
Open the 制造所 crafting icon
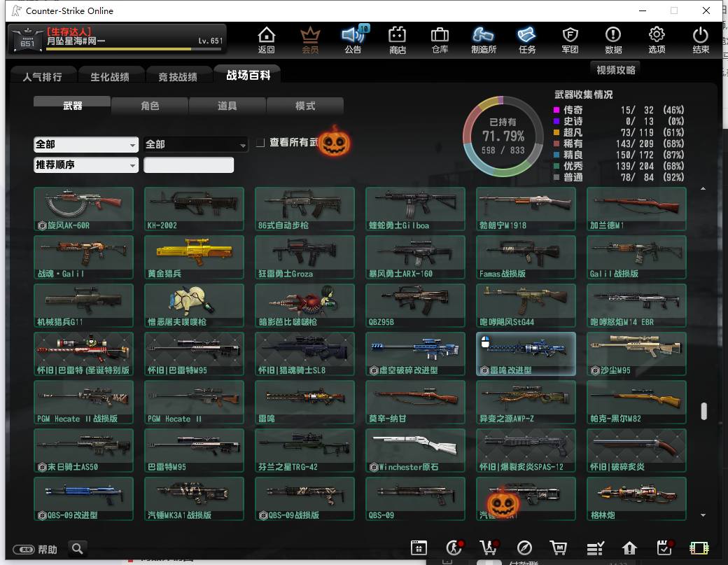pyautogui.click(x=483, y=40)
